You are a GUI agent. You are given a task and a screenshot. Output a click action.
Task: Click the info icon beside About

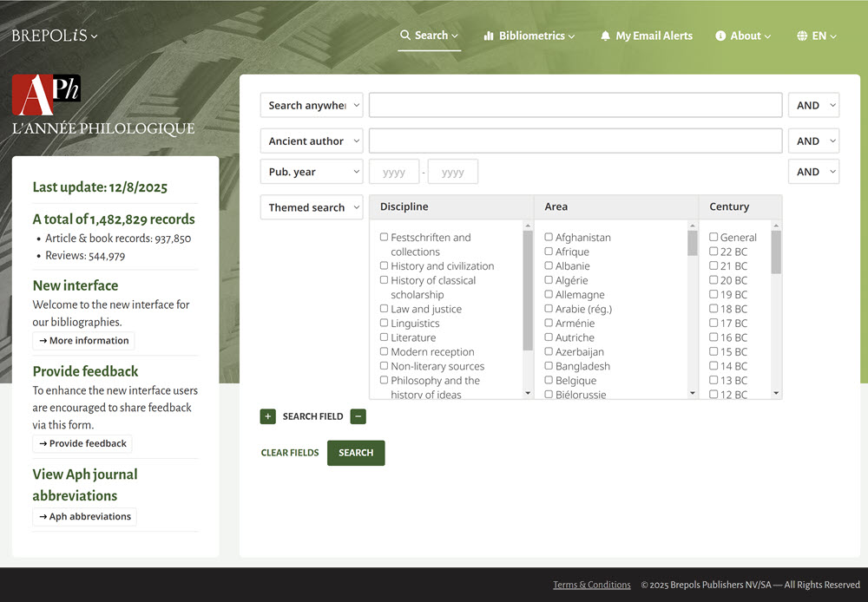coord(720,36)
